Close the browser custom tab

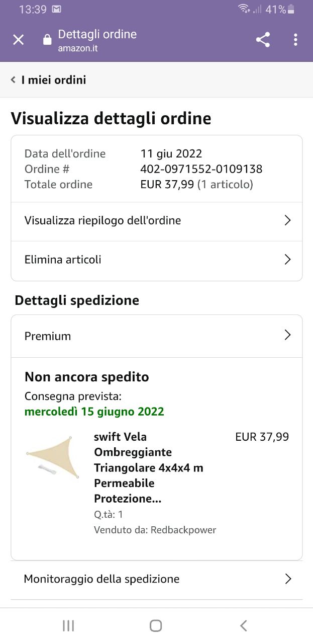coord(19,40)
